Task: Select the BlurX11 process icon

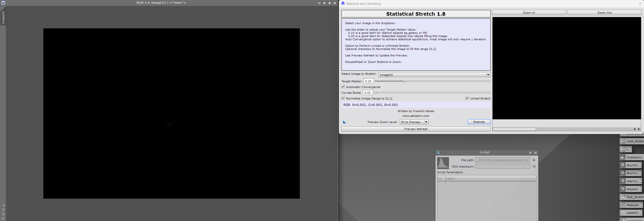Action: [631, 173]
